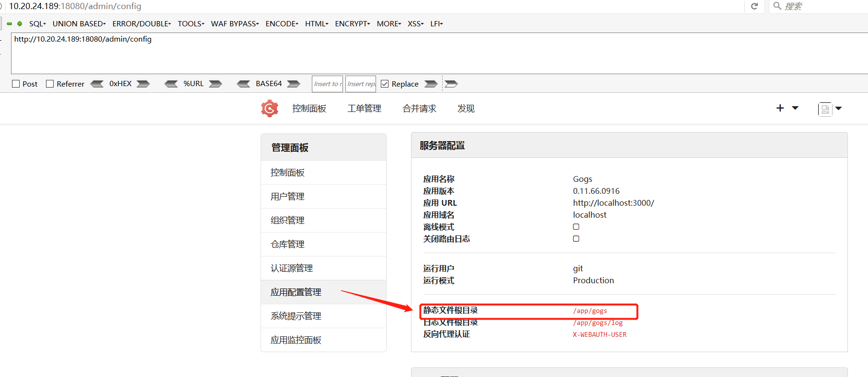This screenshot has width=868, height=377.
Task: Click the right arrow beside BASE64
Action: click(293, 84)
